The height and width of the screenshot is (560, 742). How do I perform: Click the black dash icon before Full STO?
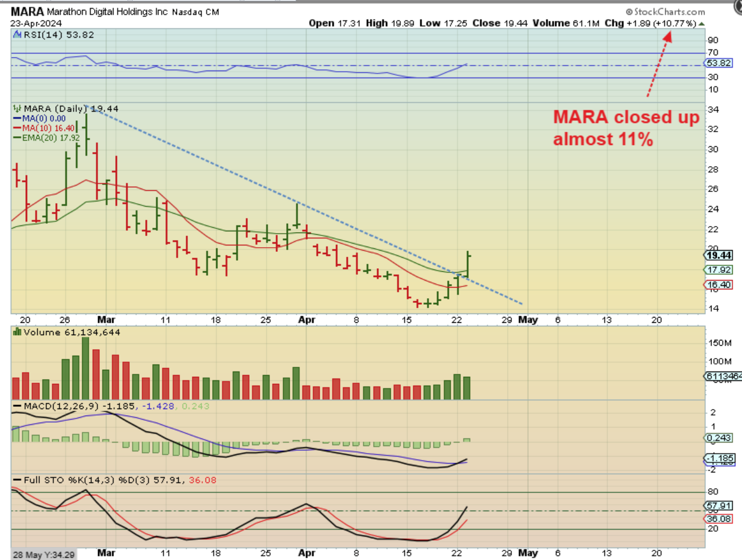17,480
